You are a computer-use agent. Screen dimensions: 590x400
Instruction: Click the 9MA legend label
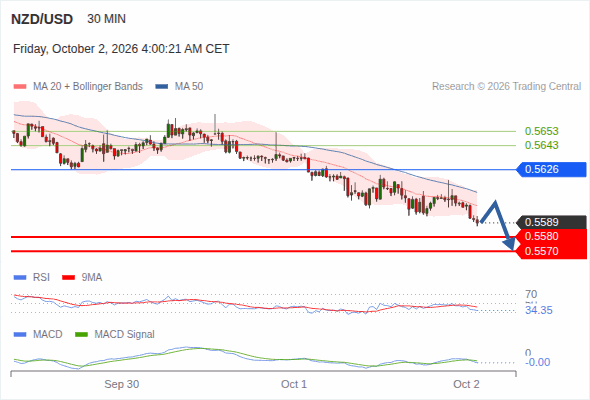[x=91, y=278]
